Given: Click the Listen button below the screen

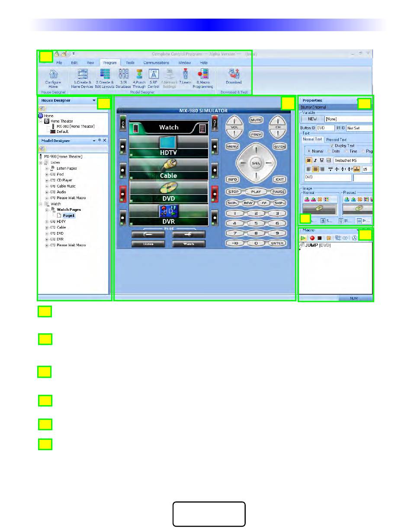Looking at the screenshot, I should click(148, 244).
